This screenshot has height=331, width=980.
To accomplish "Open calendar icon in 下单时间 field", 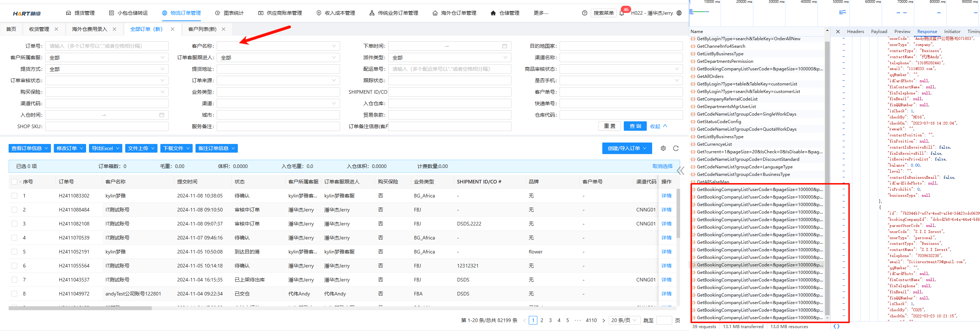I will [504, 46].
